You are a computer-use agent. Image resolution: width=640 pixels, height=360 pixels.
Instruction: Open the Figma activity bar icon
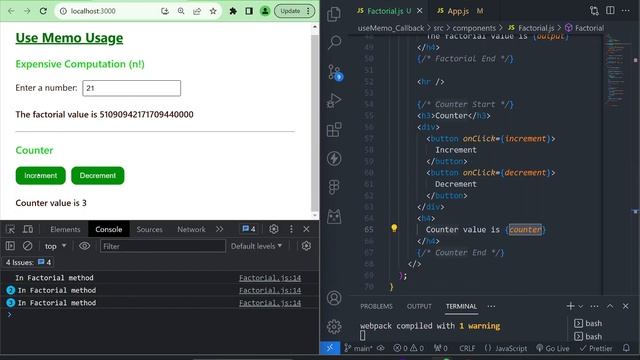tap(334, 187)
